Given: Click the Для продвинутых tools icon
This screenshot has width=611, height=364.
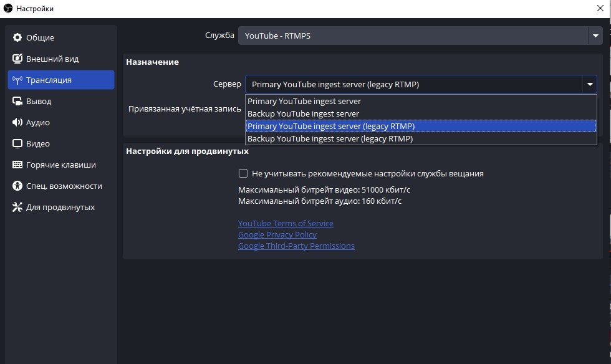Looking at the screenshot, I should point(17,208).
